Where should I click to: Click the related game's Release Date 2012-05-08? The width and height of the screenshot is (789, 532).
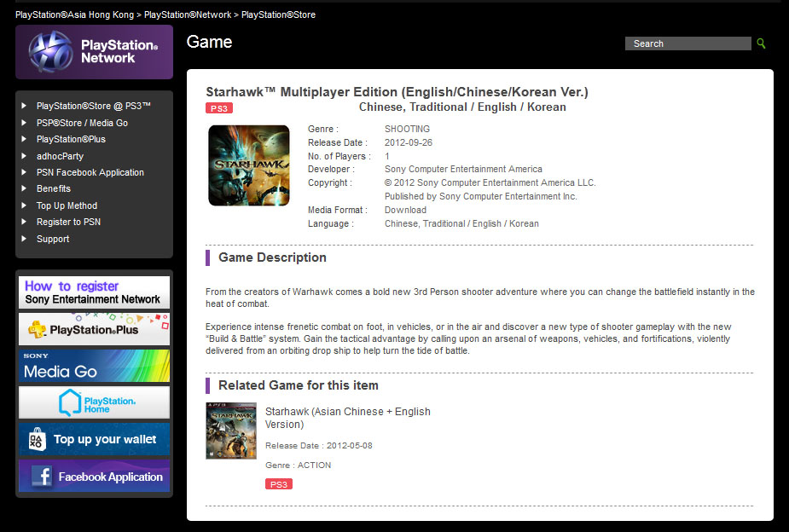[319, 446]
